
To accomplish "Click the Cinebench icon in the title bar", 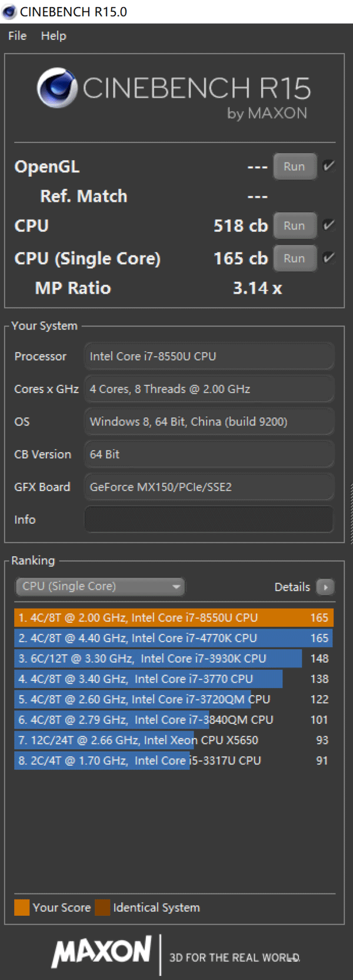I will [x=9, y=12].
